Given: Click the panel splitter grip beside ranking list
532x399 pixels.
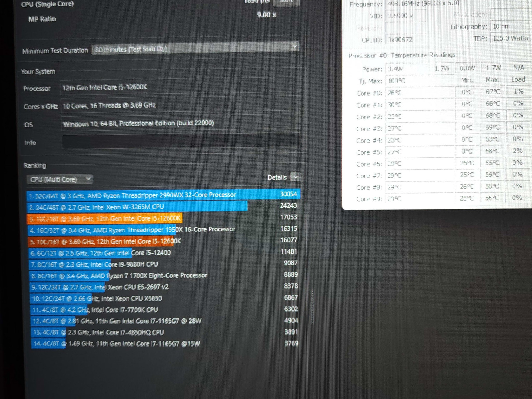Looking at the screenshot, I should 312,307.
